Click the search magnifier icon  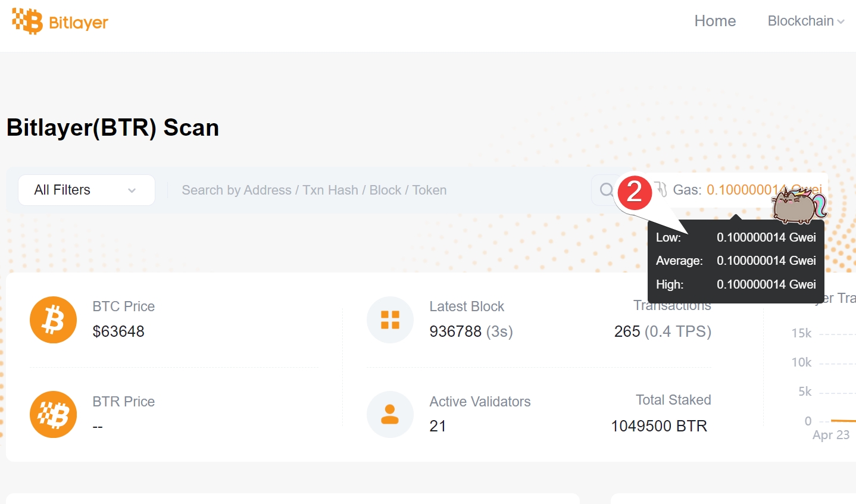pyautogui.click(x=606, y=190)
